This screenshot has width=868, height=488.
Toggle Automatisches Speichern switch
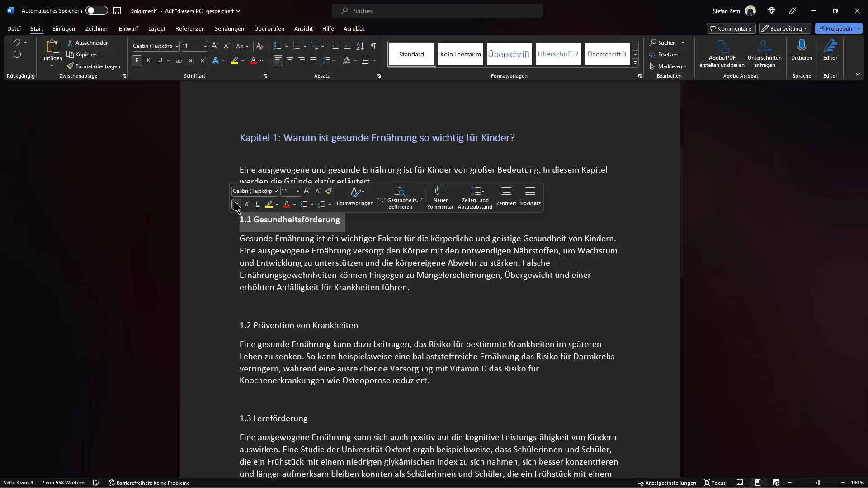tap(97, 11)
